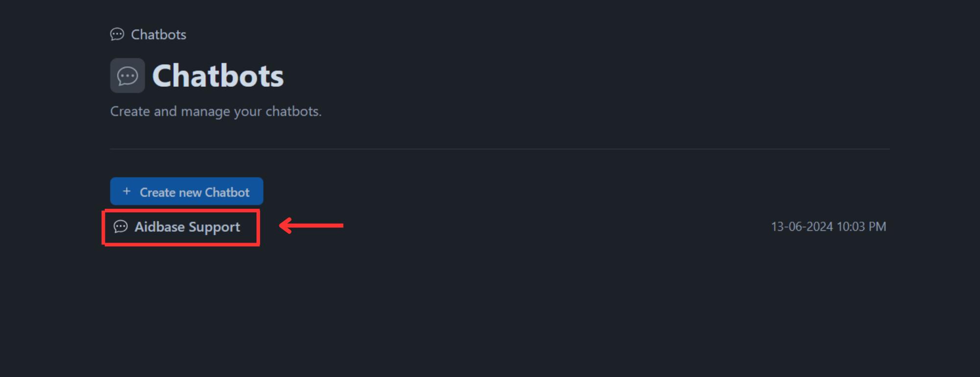Click the Create new Chatbot button
Image resolution: width=980 pixels, height=377 pixels.
click(x=186, y=191)
